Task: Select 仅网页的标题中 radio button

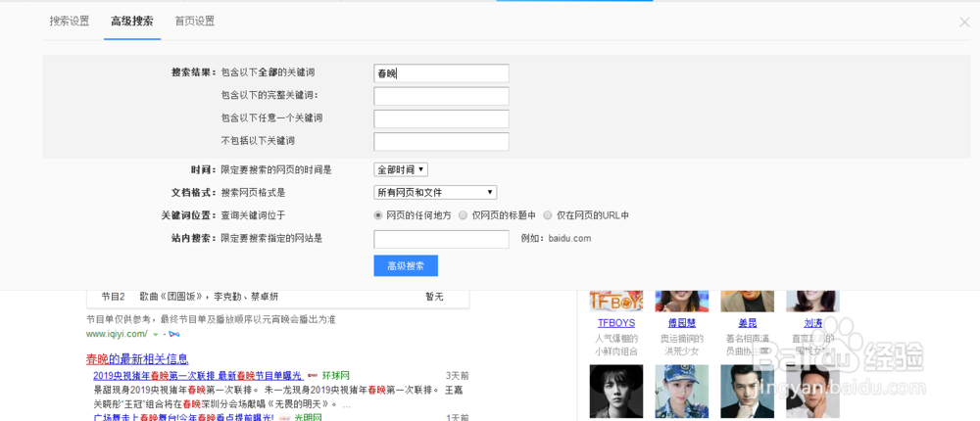Action: point(464,215)
